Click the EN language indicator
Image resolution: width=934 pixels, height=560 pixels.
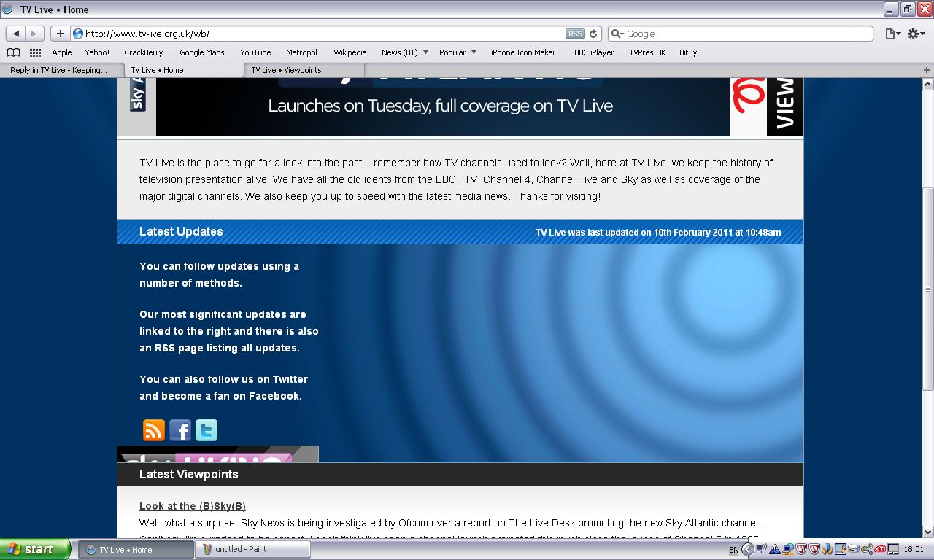tap(734, 550)
